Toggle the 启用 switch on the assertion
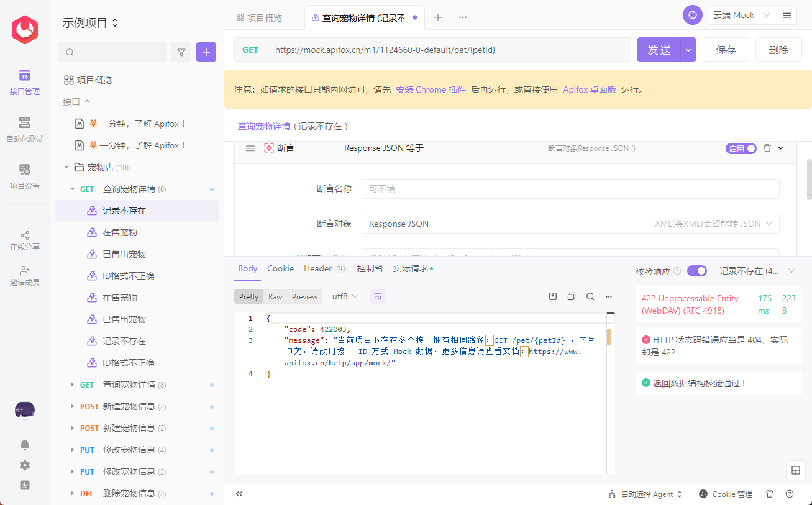 click(x=741, y=148)
